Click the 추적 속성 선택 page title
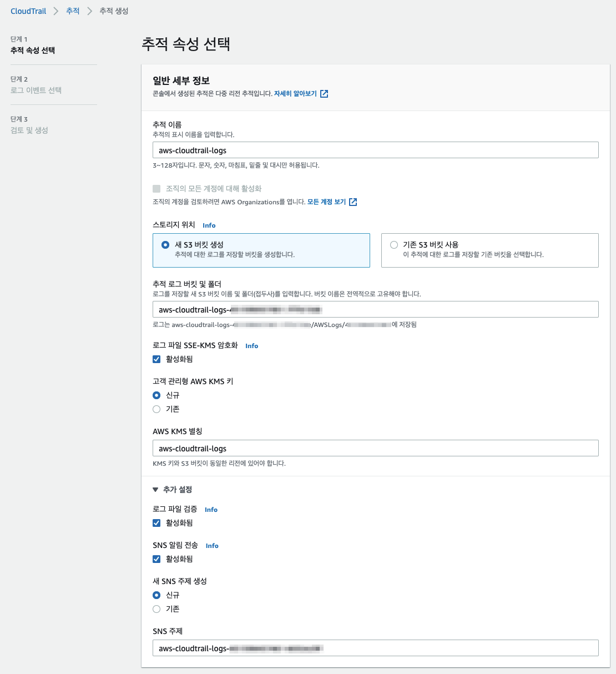This screenshot has width=616, height=674. pyautogui.click(x=186, y=44)
